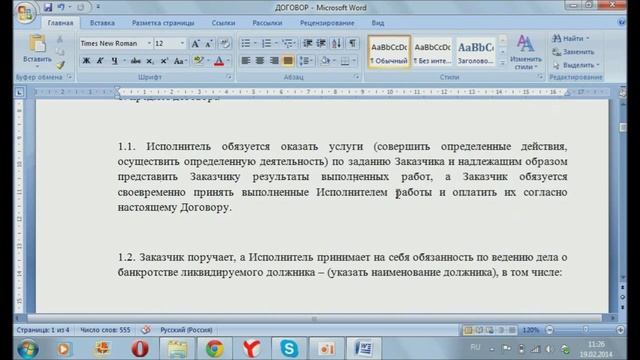Open font dialog launcher in Шрифт
The width and height of the screenshot is (640, 360).
tap(229, 77)
